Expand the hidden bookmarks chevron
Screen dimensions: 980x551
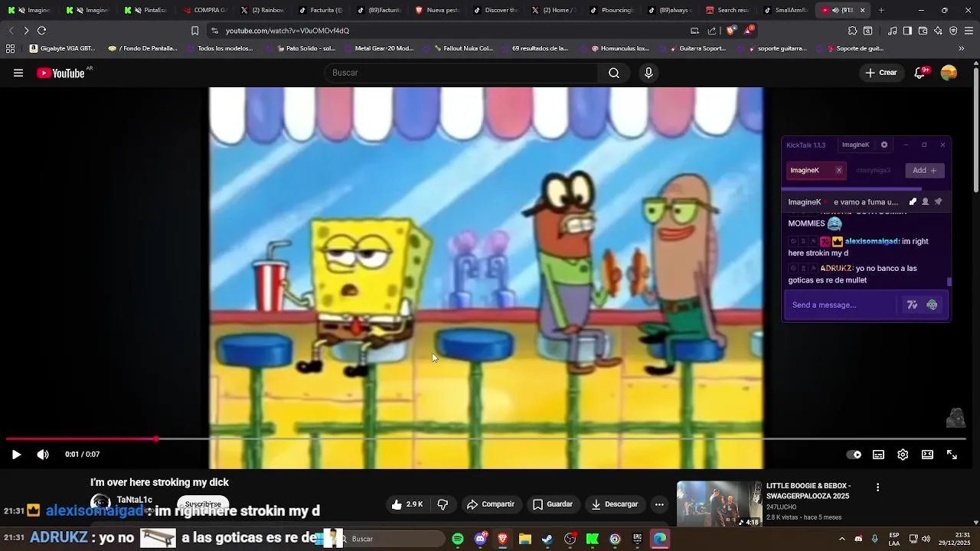point(962,48)
